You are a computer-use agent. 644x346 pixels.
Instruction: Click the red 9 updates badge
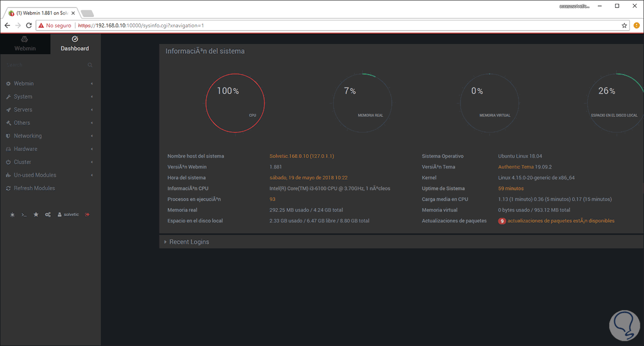coord(502,220)
